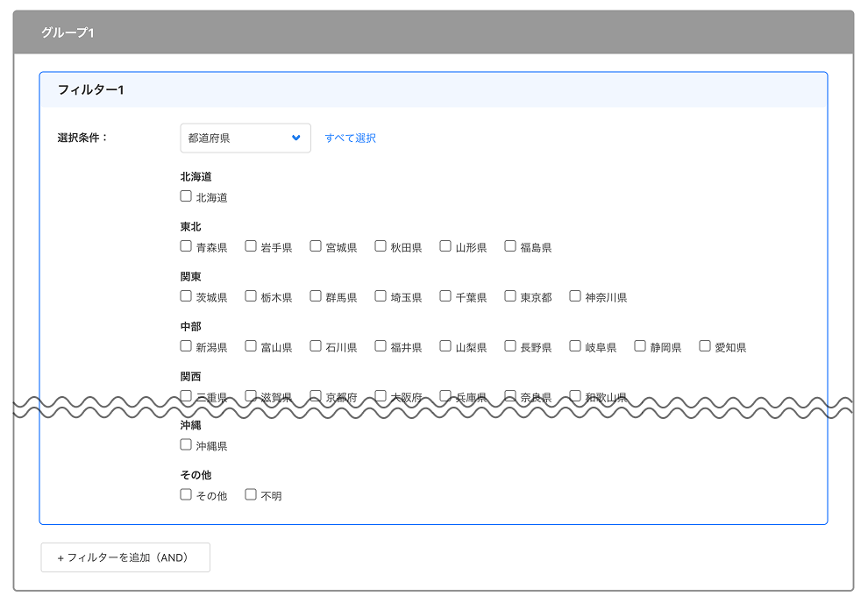
Task: Tick the 沖縄県 checkbox
Action: (x=186, y=444)
